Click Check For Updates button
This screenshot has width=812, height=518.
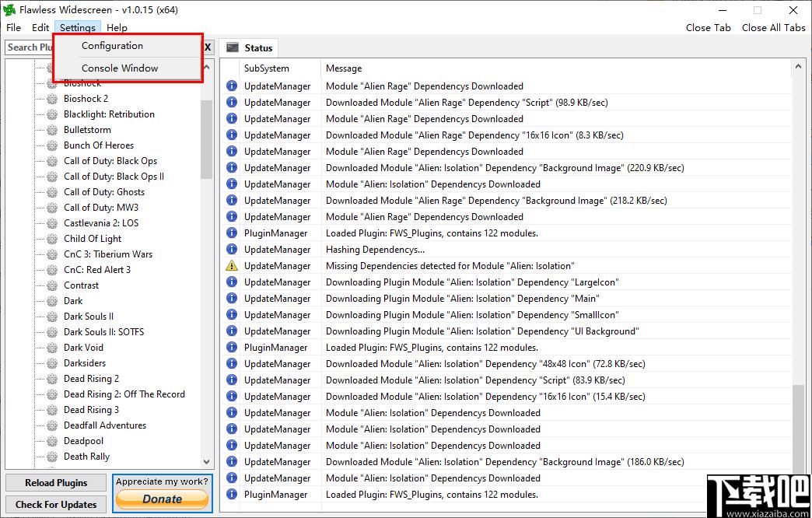(56, 505)
